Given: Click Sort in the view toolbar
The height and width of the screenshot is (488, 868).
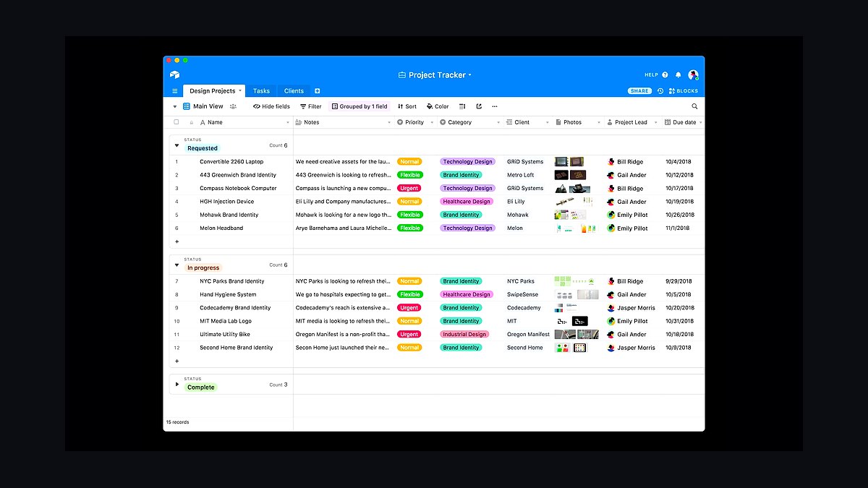Looking at the screenshot, I should (x=407, y=106).
